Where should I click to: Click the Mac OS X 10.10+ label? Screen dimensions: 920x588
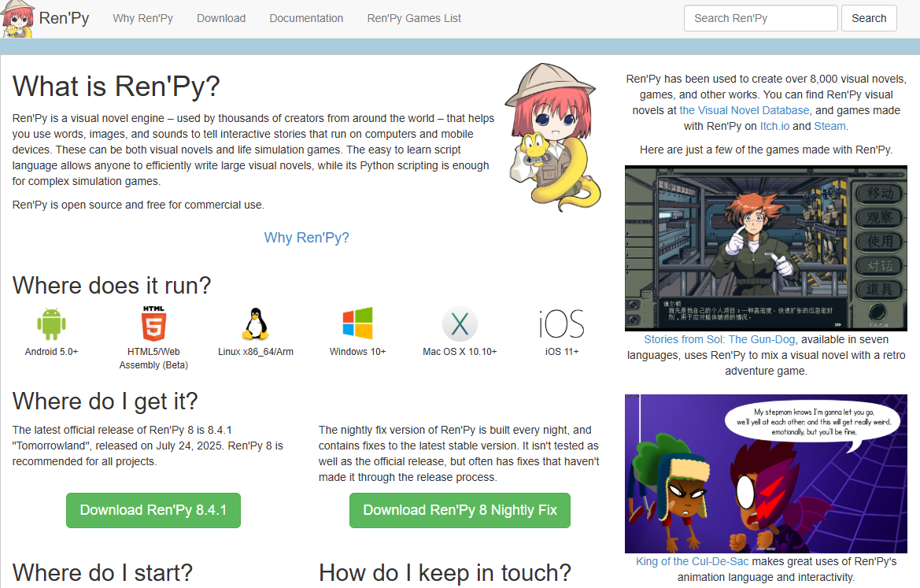tap(460, 352)
